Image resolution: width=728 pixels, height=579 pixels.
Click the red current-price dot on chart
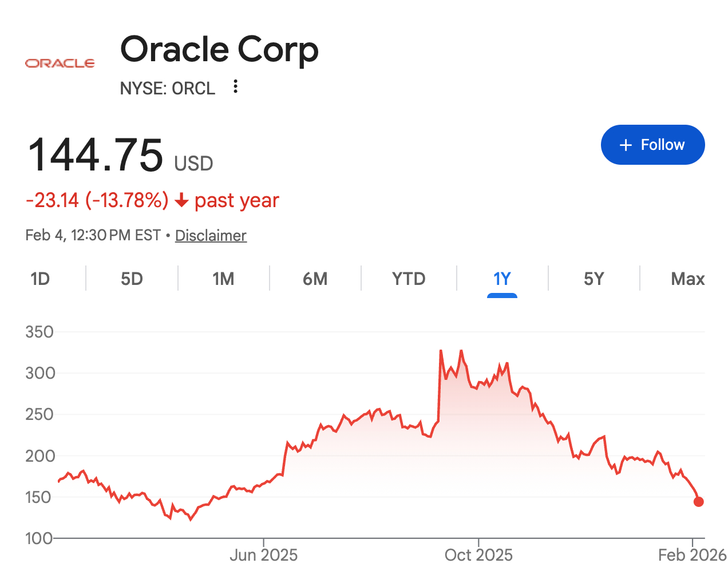point(698,502)
